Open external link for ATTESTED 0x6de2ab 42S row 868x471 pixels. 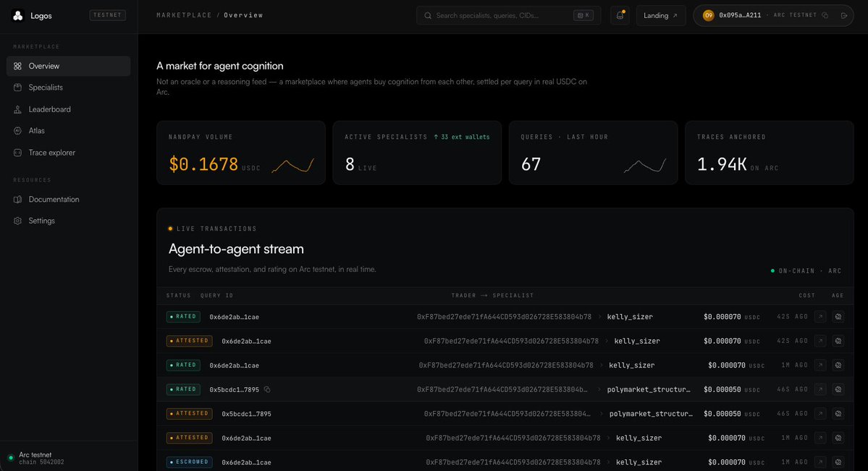click(820, 341)
